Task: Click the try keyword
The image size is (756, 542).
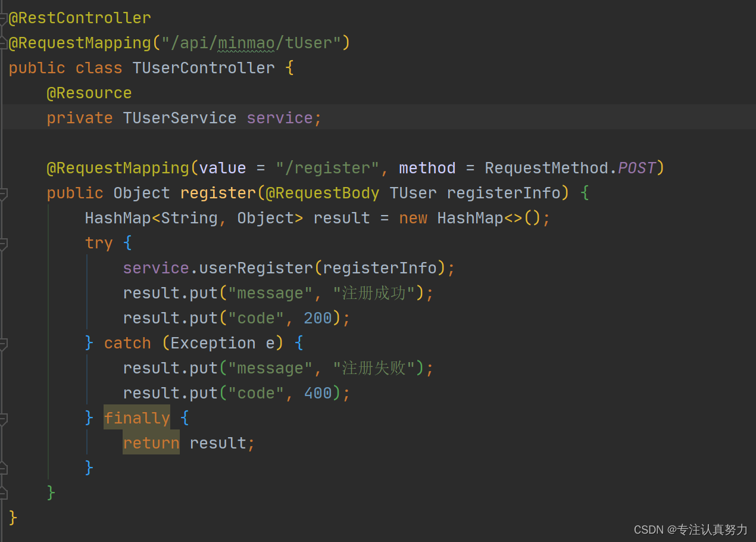Action: pyautogui.click(x=99, y=244)
